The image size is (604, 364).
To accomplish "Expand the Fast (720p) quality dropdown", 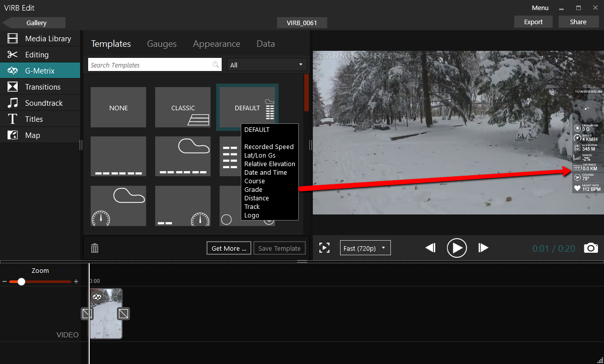I will 365,248.
